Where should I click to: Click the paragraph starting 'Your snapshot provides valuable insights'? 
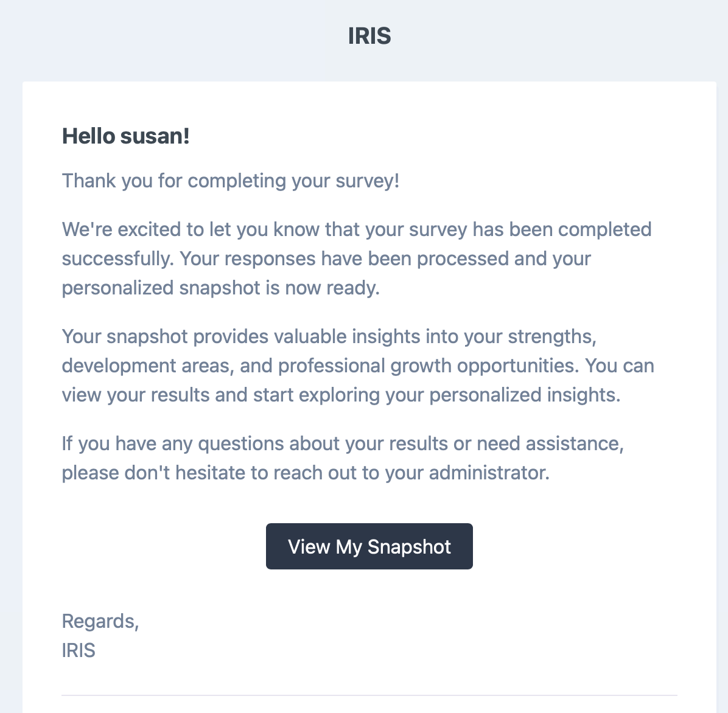(358, 366)
